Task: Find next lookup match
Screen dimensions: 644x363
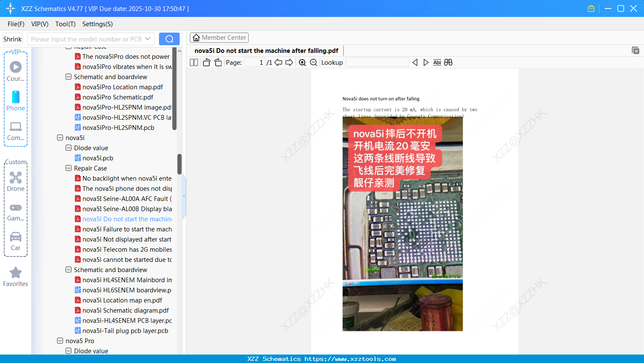Action: (426, 62)
